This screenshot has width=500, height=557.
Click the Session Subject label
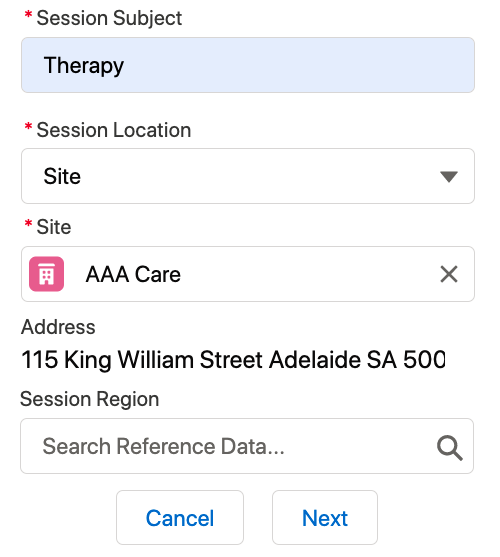click(109, 18)
